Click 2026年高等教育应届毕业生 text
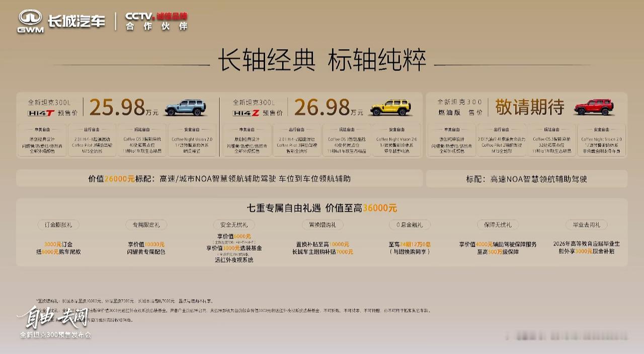This screenshot has height=354, width=644. pyautogui.click(x=586, y=244)
